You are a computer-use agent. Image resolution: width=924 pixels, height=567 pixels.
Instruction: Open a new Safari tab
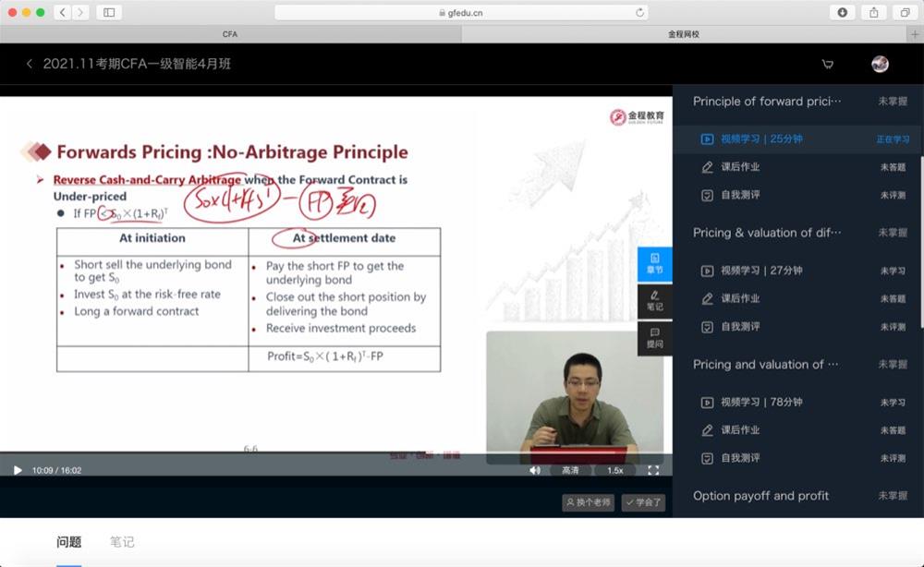point(915,34)
